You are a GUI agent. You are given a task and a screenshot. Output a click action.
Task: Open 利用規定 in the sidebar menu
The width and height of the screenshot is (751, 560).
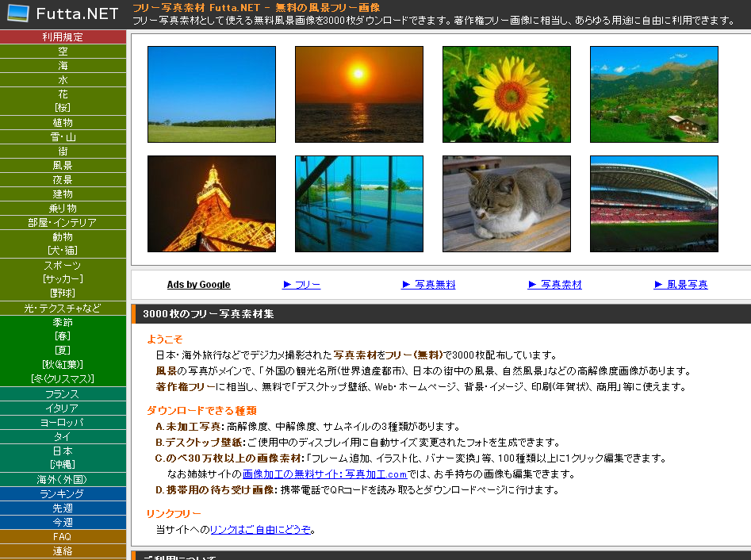coord(63,36)
